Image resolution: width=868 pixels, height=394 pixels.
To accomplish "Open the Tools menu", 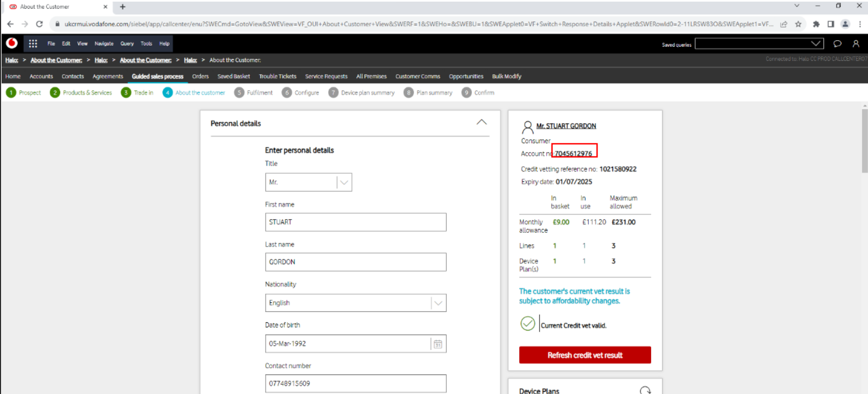I will point(146,43).
